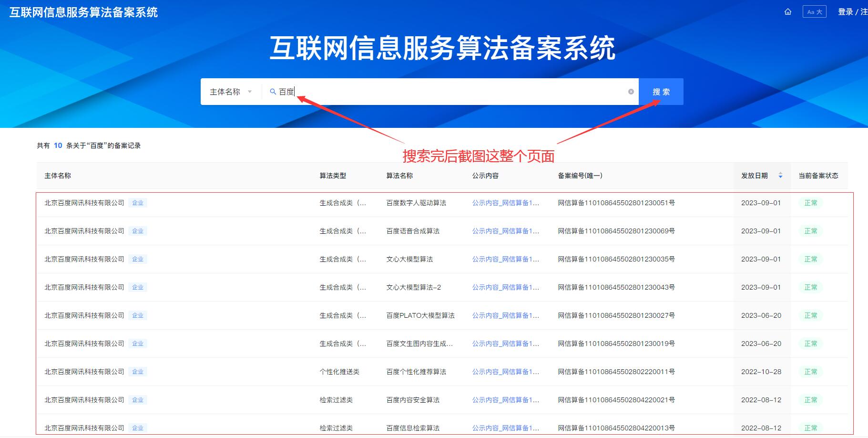Open 公示内容 link for 百度信息检索算法
868x438 pixels.
[506, 428]
